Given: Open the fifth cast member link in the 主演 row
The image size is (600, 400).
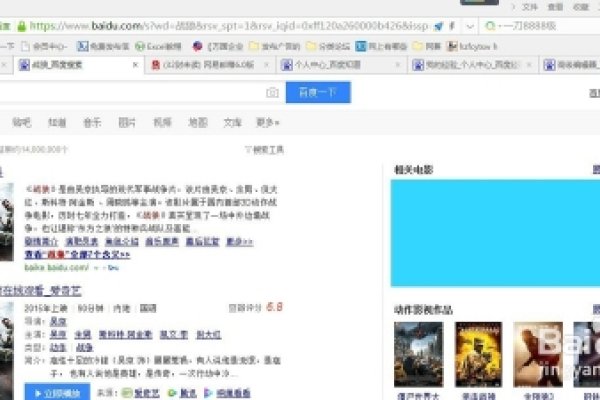Looking at the screenshot, I should point(209,335).
